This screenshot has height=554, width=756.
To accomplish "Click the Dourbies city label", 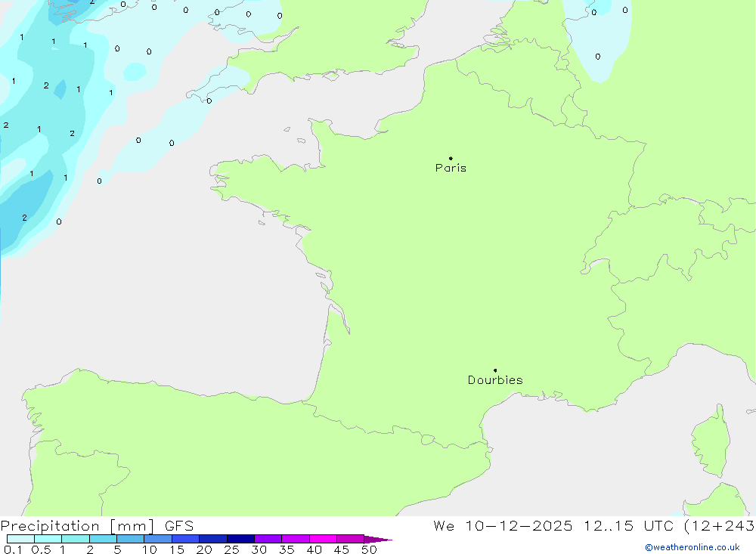I will [x=495, y=380].
